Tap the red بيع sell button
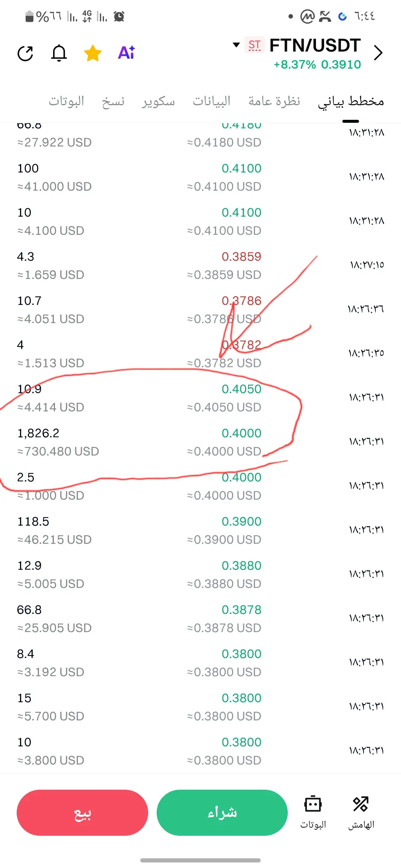The image size is (401, 868). (82, 812)
